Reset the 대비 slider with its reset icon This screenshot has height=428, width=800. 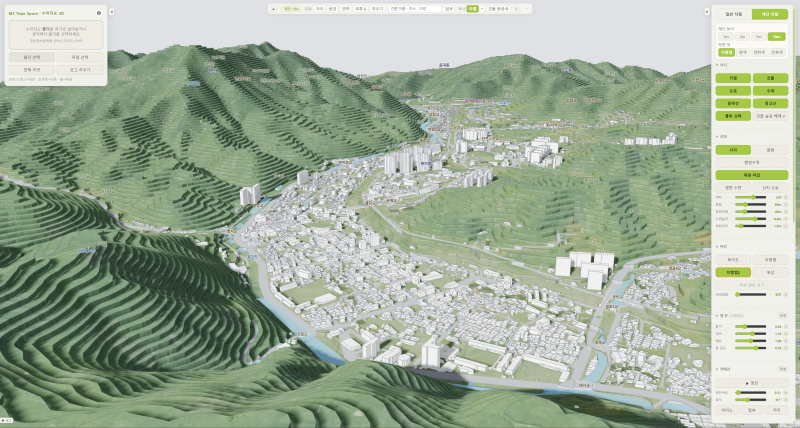coord(786,334)
